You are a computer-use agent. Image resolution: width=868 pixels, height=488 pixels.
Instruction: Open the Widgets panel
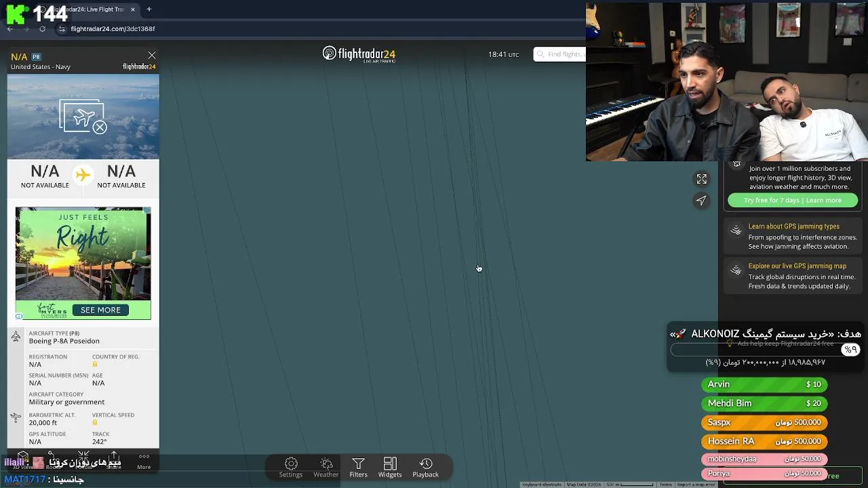[x=390, y=468]
